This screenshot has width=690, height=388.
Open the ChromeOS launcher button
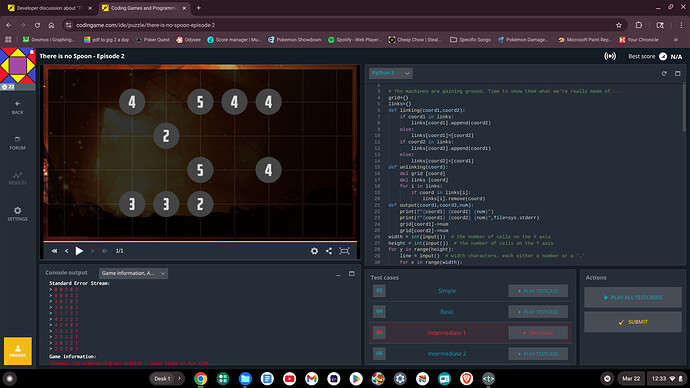[x=10, y=378]
